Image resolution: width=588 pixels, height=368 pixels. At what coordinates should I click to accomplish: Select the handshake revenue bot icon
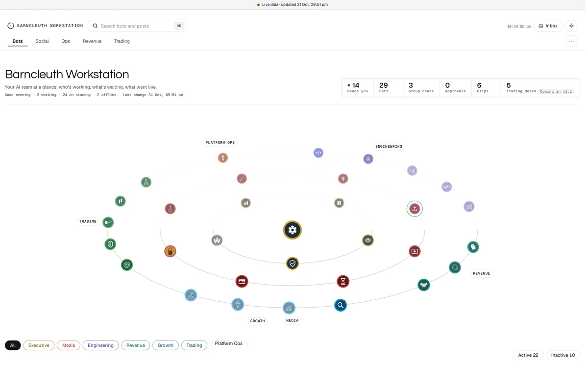tap(424, 285)
